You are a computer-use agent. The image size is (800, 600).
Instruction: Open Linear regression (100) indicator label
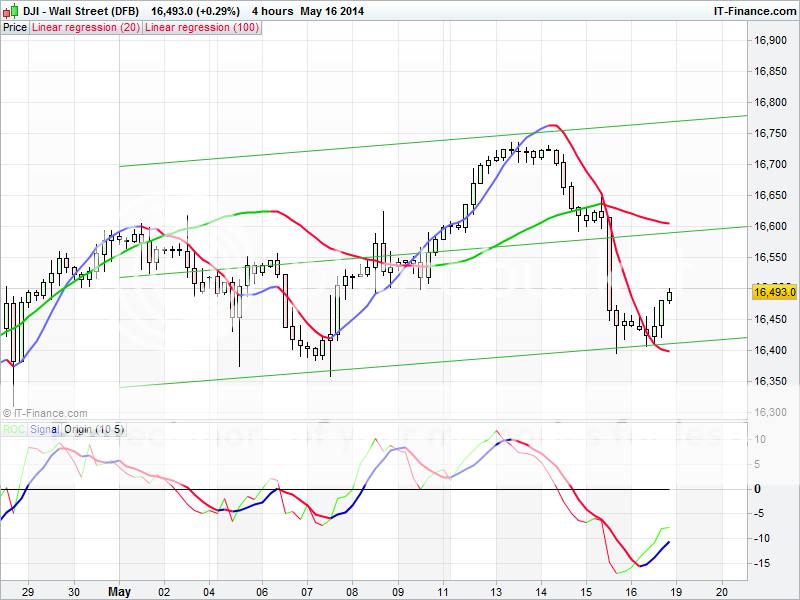[x=202, y=27]
